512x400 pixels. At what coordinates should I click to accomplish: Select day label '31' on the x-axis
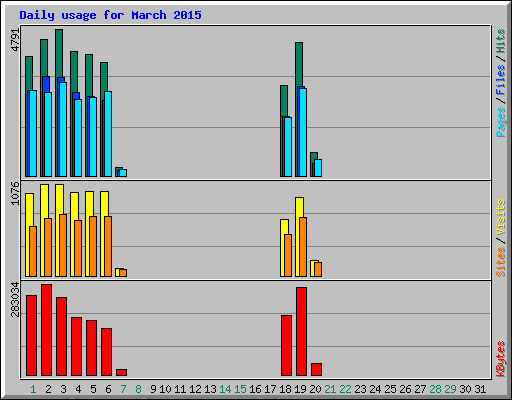tap(480, 389)
